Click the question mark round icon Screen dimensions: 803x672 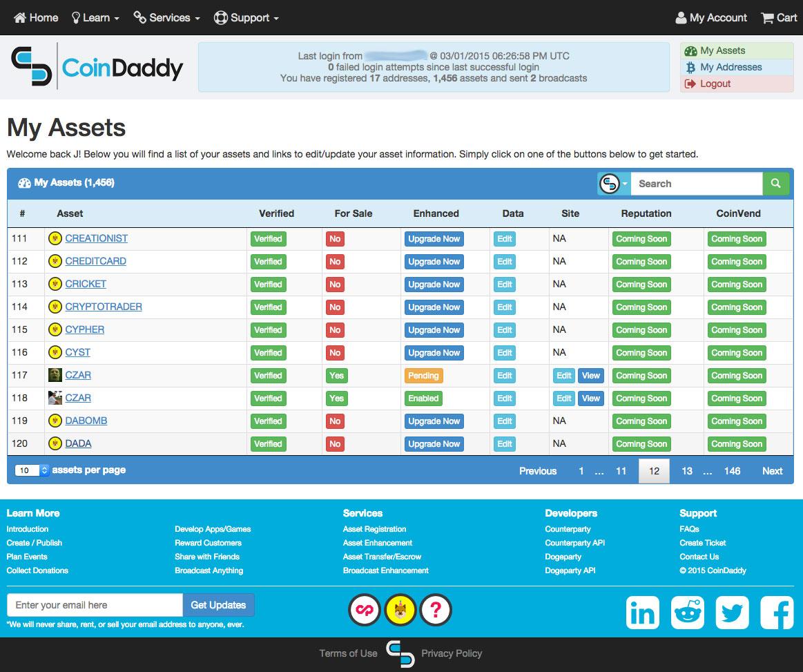coord(436,610)
